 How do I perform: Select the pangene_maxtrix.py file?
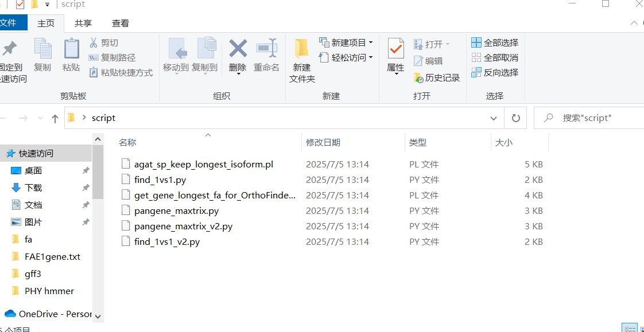pos(176,211)
